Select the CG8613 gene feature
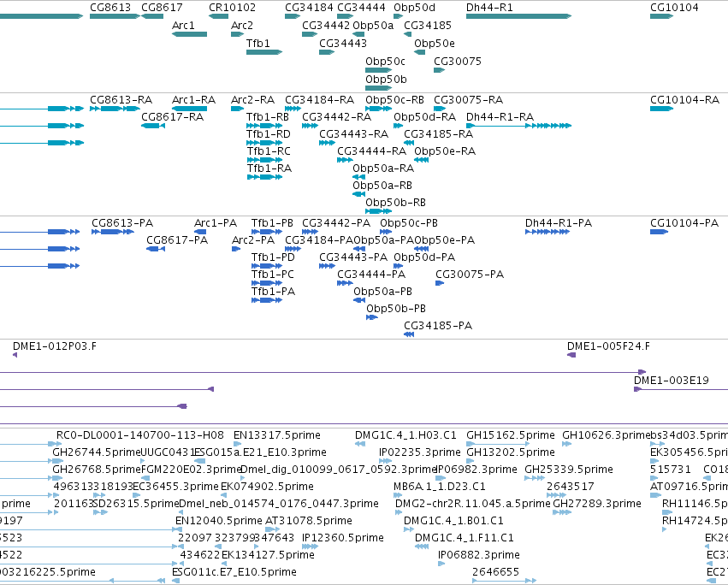The width and height of the screenshot is (728, 585). pyautogui.click(x=115, y=16)
